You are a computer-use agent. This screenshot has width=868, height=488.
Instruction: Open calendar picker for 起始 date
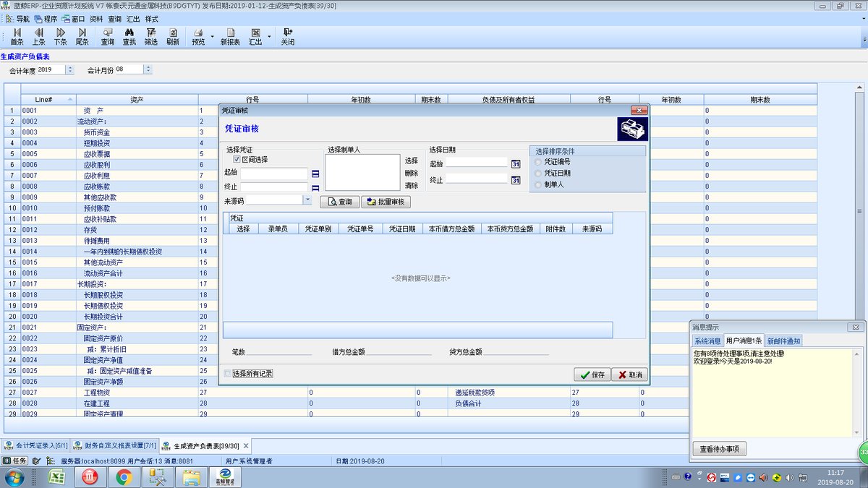(x=516, y=164)
